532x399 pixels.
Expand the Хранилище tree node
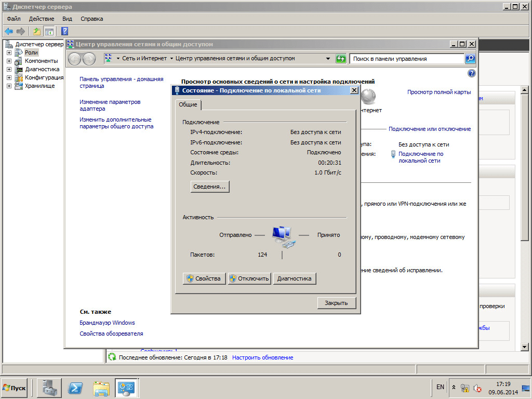(9, 86)
